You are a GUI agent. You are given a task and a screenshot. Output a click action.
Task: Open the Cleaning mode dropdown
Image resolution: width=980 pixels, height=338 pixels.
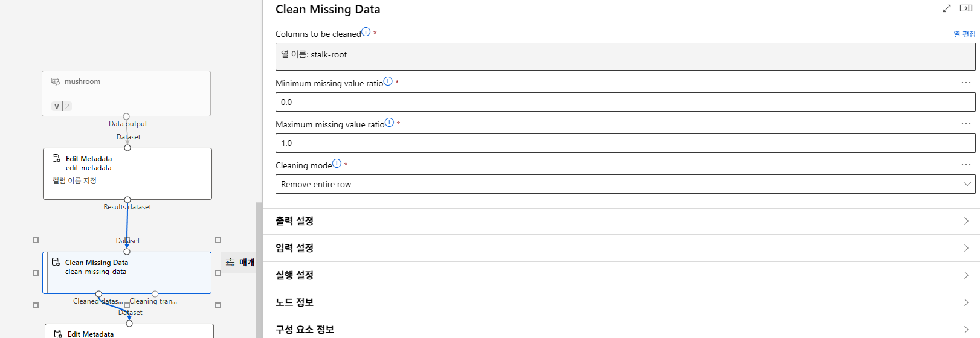click(625, 184)
